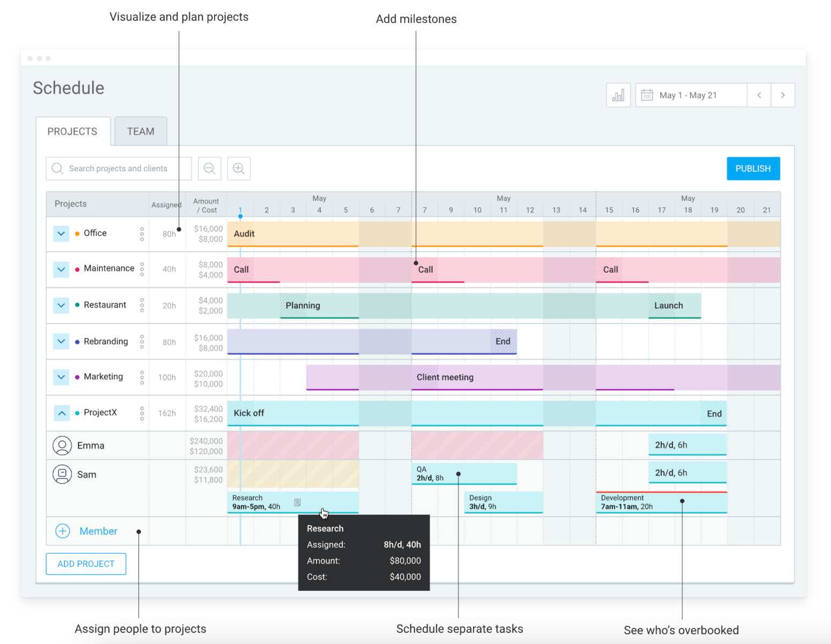The width and height of the screenshot is (831, 644).
Task: Go to next date range arrow
Action: click(x=783, y=95)
